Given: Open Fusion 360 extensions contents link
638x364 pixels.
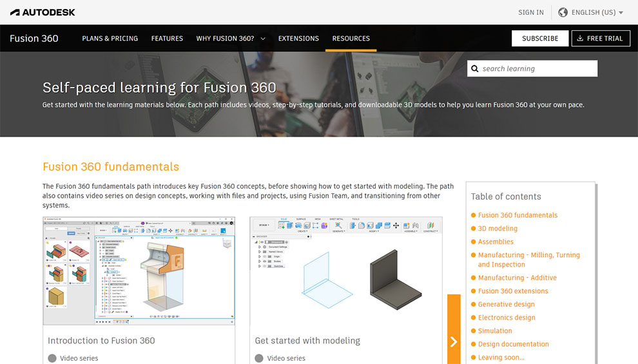Looking at the screenshot, I should click(x=513, y=291).
